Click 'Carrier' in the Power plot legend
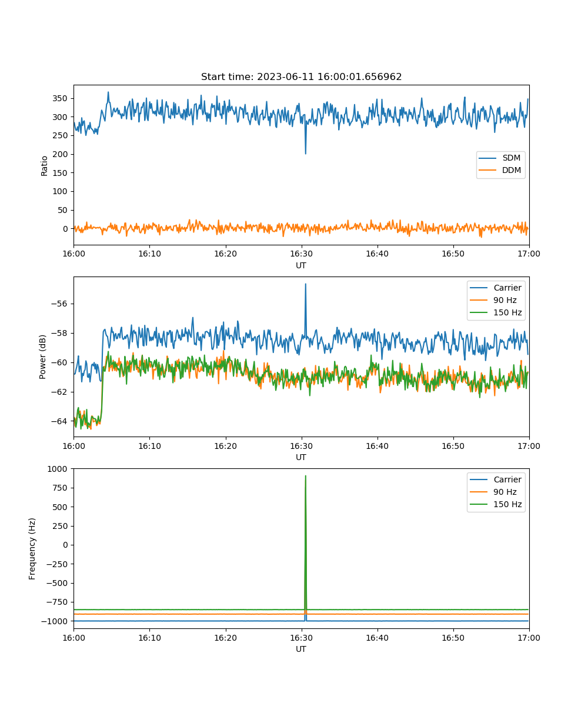Viewport: 588px width, 706px height. click(507, 288)
